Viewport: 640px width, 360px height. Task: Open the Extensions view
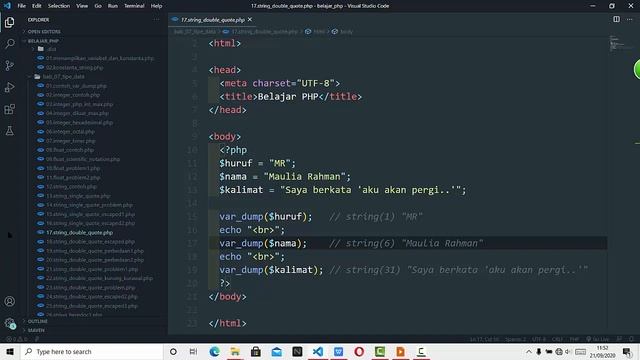[x=9, y=109]
